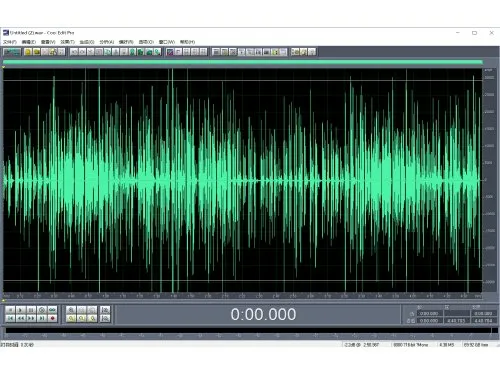Open the 帮助(H) help menu

click(187, 42)
